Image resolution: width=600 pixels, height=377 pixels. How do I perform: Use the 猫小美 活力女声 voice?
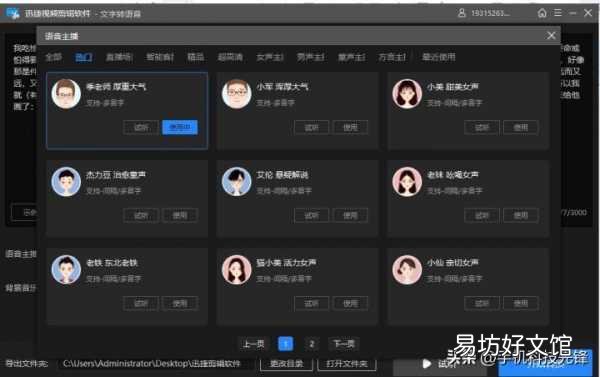(x=350, y=304)
